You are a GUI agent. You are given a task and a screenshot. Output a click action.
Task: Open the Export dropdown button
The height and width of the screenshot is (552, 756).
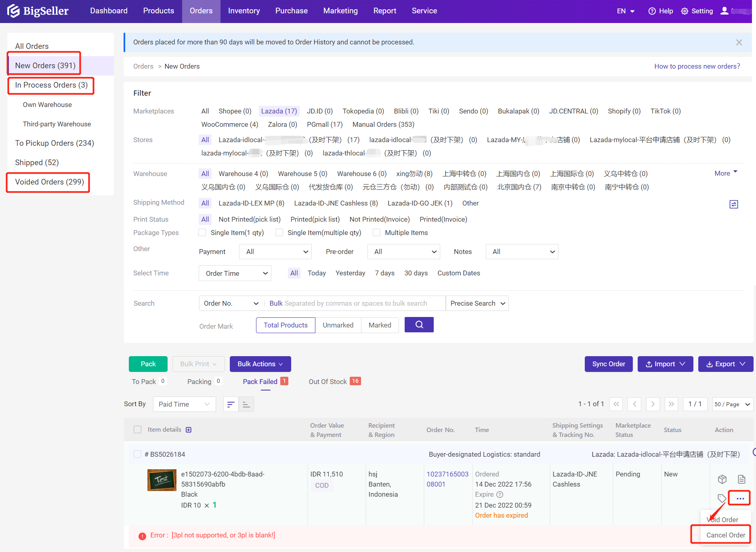tap(726, 364)
